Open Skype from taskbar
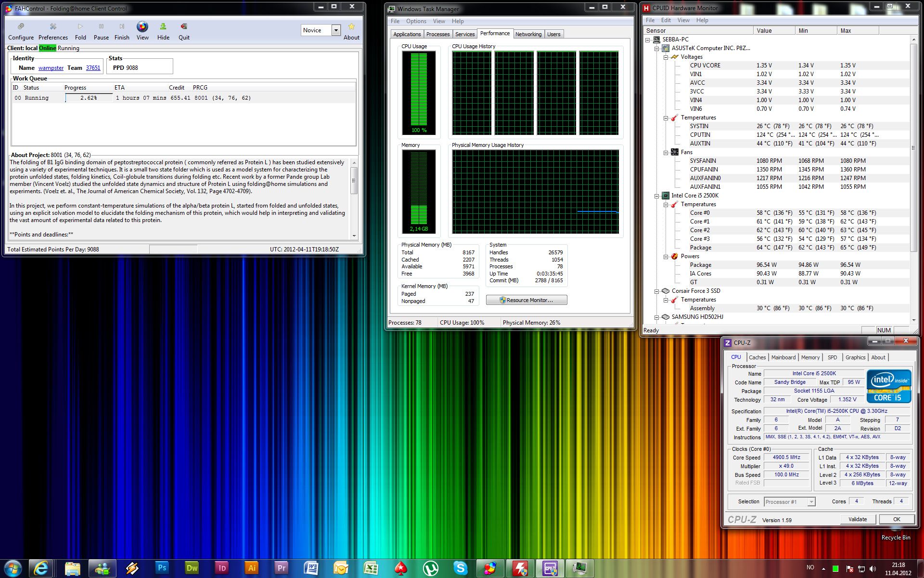Screen dimensions: 924x578 (x=460, y=568)
